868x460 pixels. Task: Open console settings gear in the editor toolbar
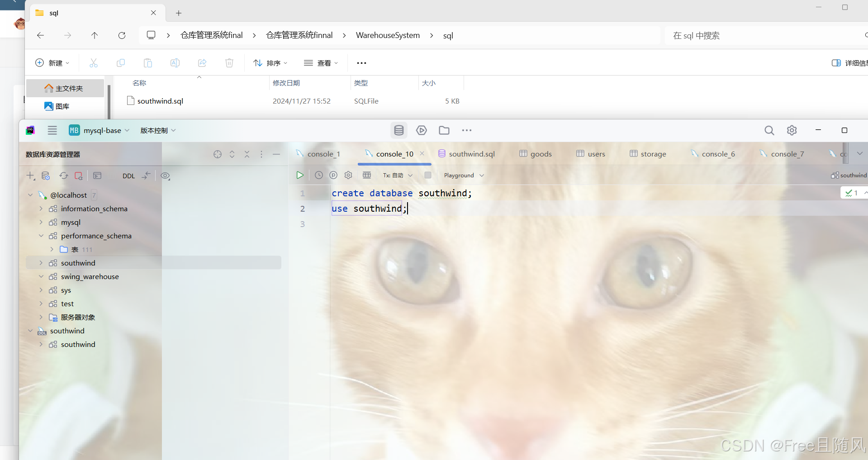[348, 175]
